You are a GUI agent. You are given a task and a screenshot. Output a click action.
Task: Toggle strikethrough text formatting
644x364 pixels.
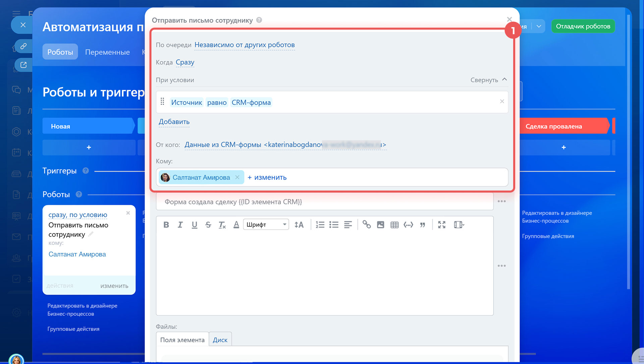208,225
